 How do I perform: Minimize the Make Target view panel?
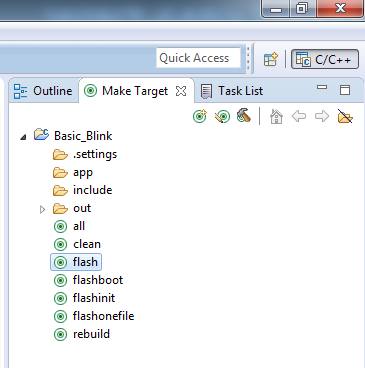[322, 87]
